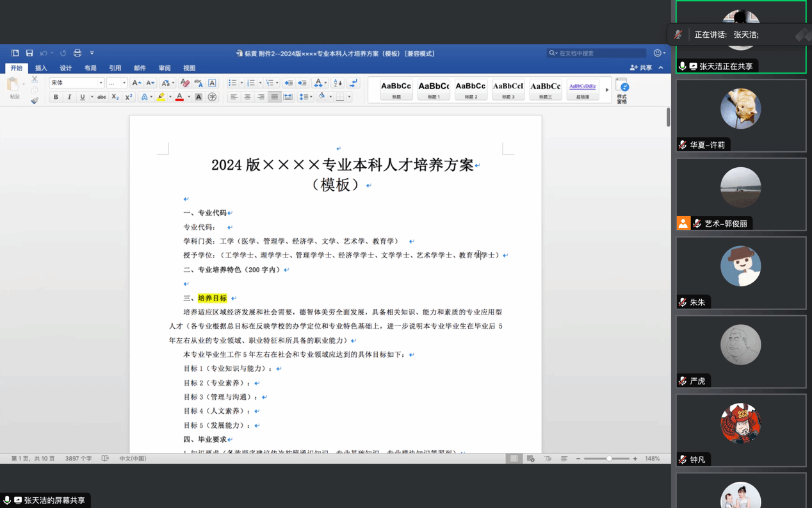Click the Sort icon in the ribbon
The height and width of the screenshot is (508, 812).
tap(337, 83)
